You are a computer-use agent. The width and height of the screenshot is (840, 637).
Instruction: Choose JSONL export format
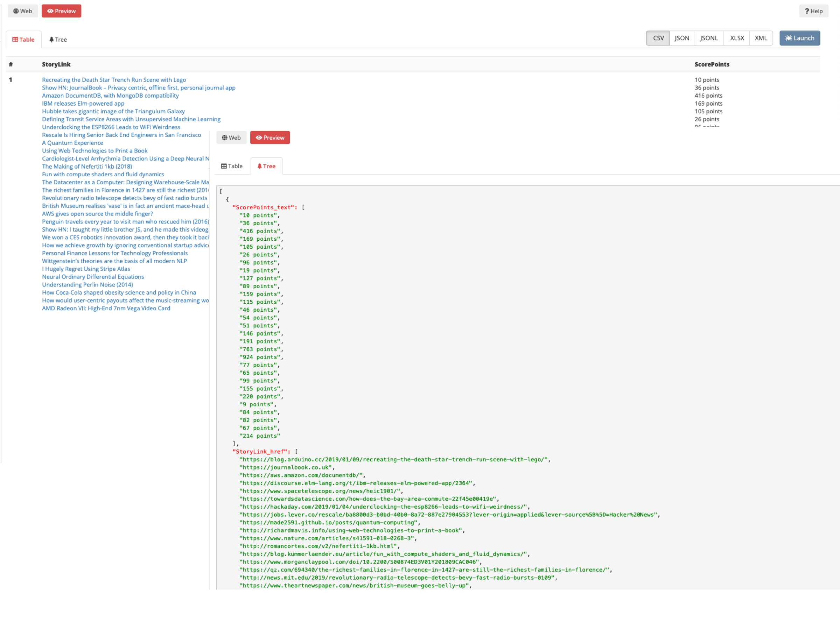pyautogui.click(x=709, y=38)
